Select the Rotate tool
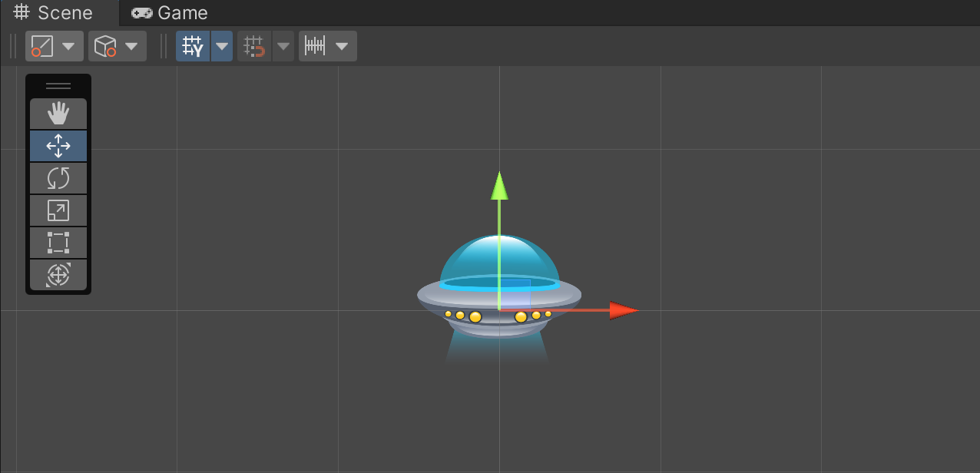Viewport: 980px width, 473px height. click(58, 178)
